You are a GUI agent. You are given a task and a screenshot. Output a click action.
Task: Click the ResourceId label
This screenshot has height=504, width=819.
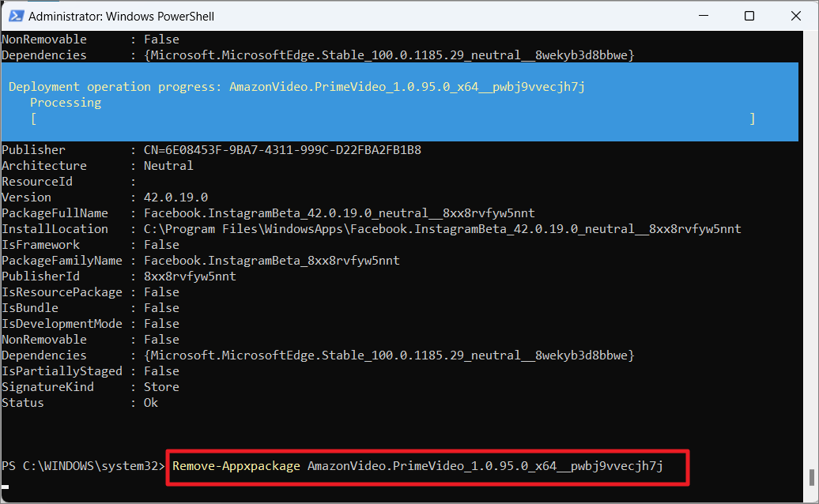[37, 182]
